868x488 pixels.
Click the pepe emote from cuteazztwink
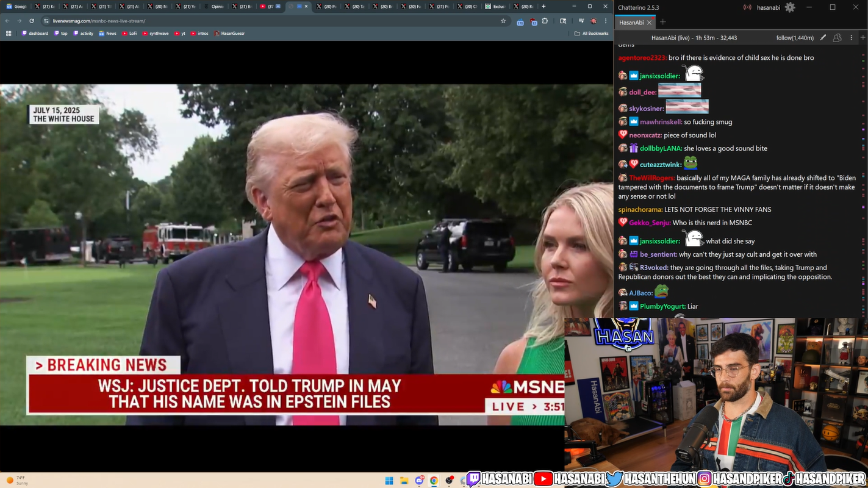[690, 163]
